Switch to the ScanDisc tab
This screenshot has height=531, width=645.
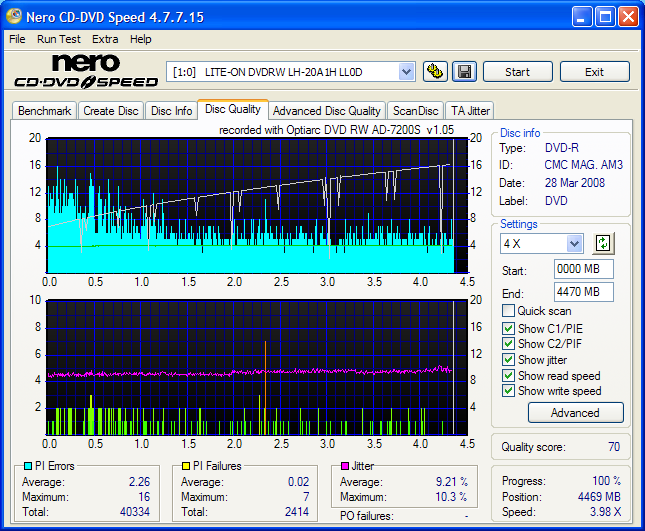pos(415,111)
